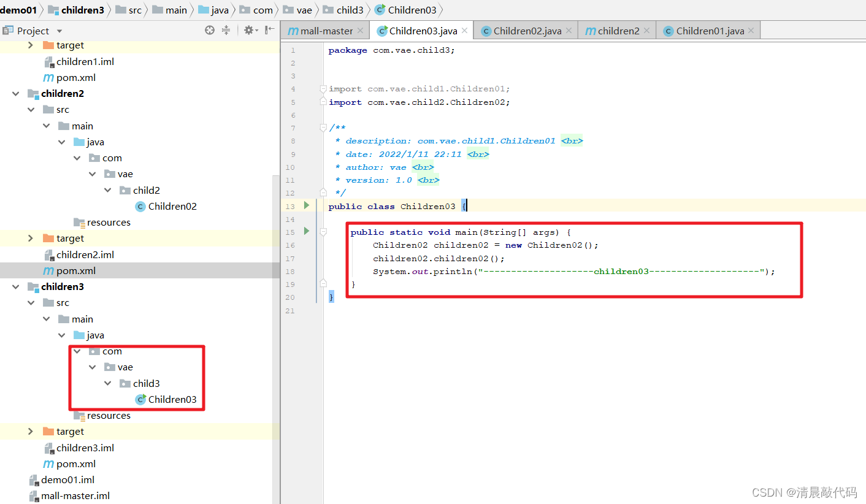Click the greyed import com.vae.child1.Children01 line
The image size is (866, 504).
tap(420, 89)
